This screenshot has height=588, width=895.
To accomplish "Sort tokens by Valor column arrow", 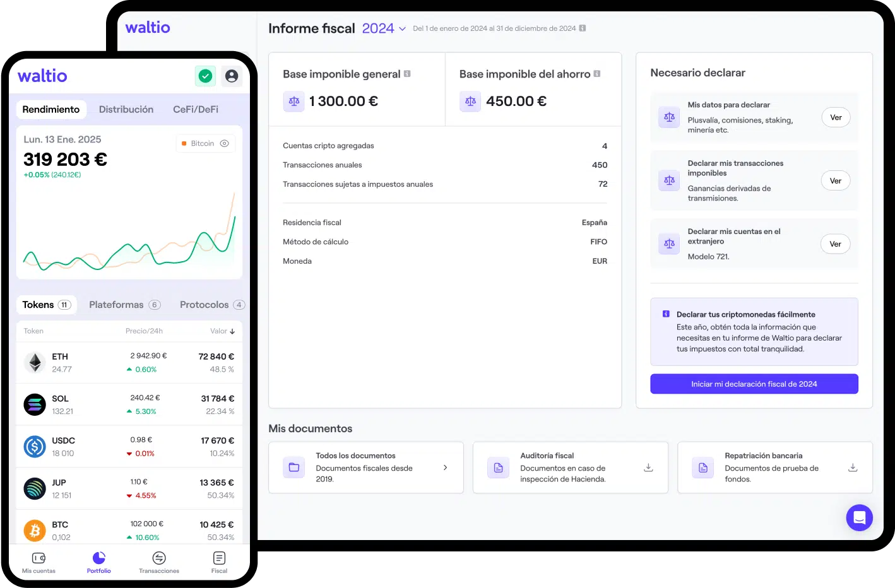I will click(232, 331).
